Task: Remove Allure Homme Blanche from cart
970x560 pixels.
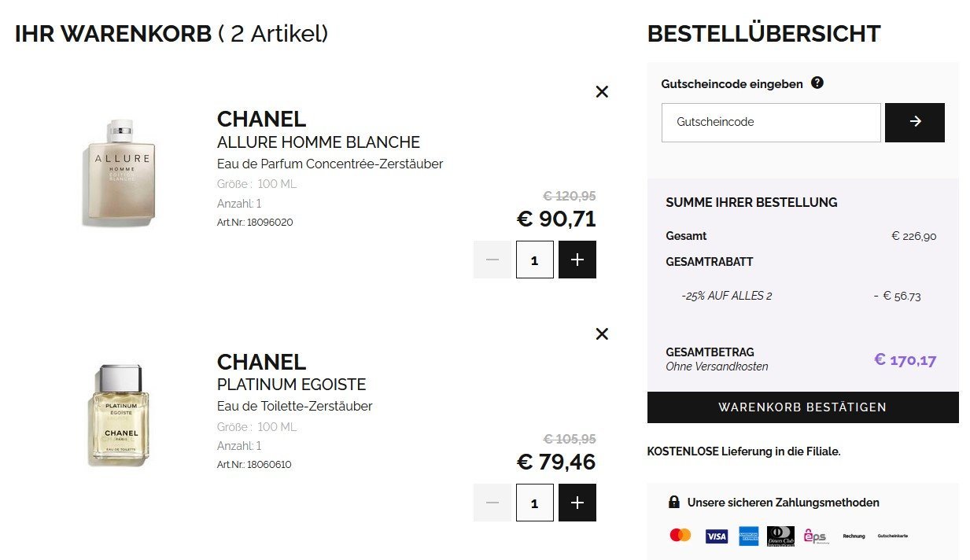Action: coord(602,91)
